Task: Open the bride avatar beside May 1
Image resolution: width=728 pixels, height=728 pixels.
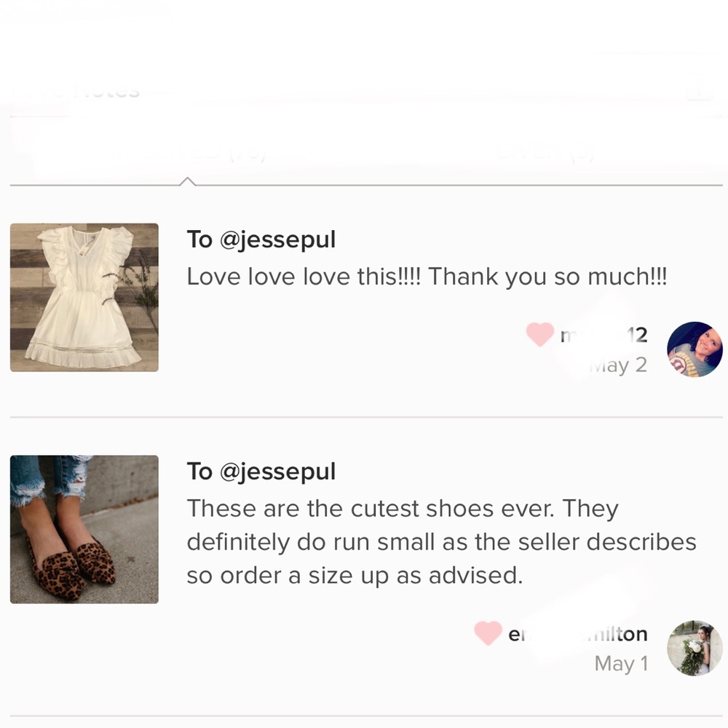Action: pos(694,648)
